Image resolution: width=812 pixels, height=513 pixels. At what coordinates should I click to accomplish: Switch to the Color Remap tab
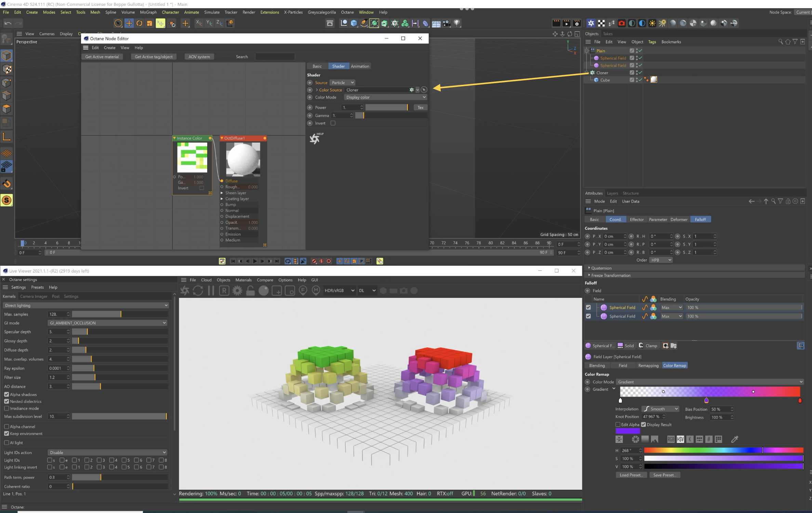point(674,366)
